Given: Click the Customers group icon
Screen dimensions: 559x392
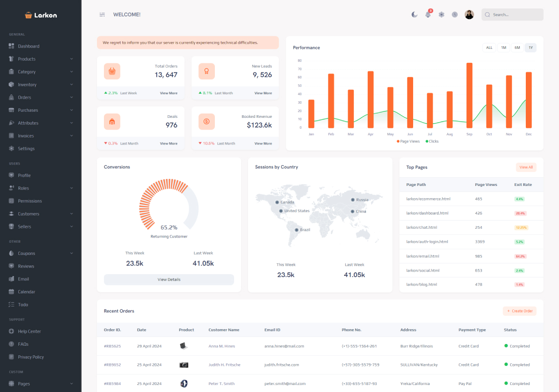Looking at the screenshot, I should (x=11, y=213).
